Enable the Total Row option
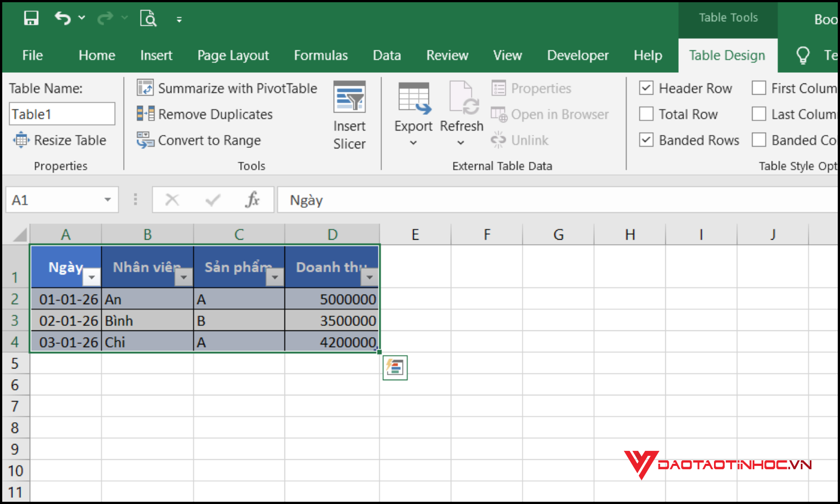 (x=646, y=114)
